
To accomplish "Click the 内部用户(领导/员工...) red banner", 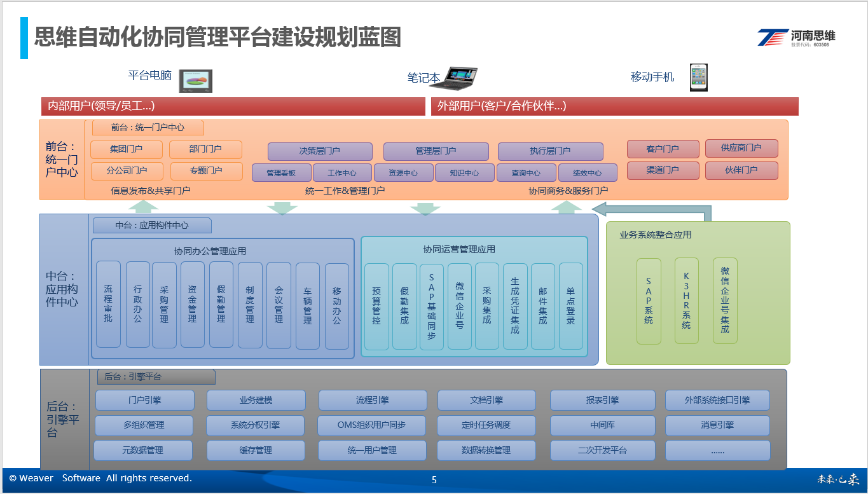I will (232, 106).
